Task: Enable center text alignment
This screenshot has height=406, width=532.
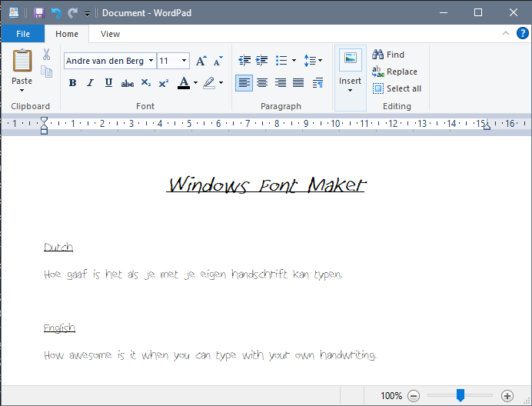Action: pos(262,83)
